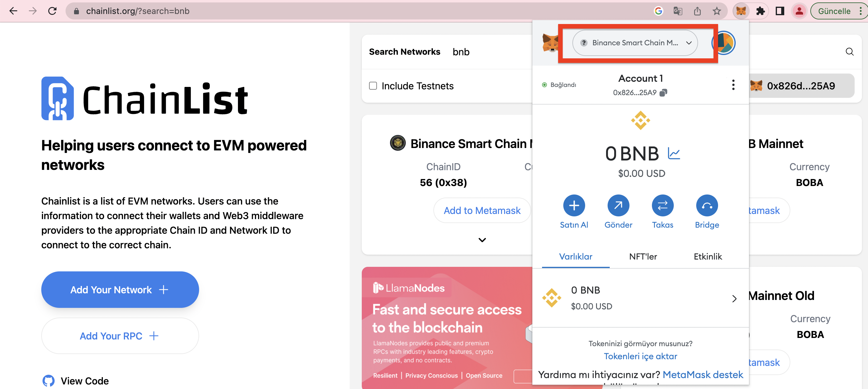Viewport: 868px width, 389px height.
Task: Open the account options three-dot menu
Action: coord(733,85)
